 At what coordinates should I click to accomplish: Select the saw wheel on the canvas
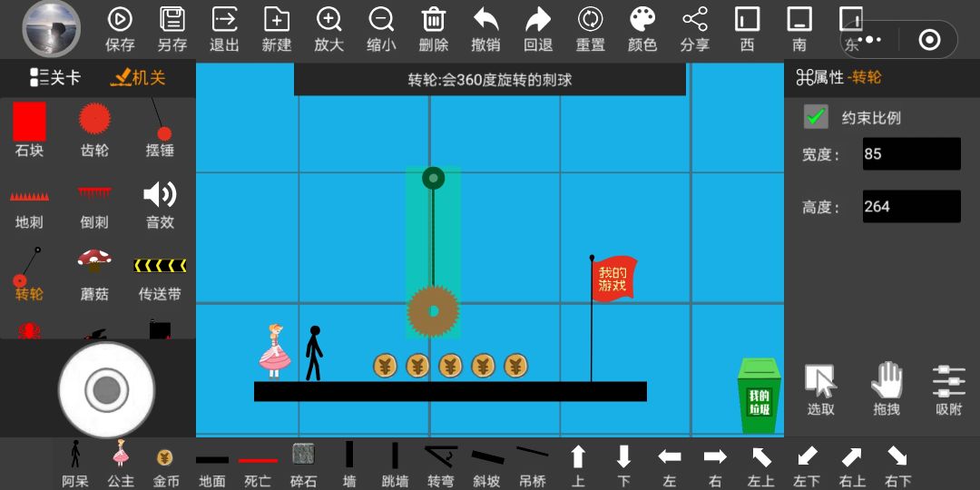click(433, 311)
